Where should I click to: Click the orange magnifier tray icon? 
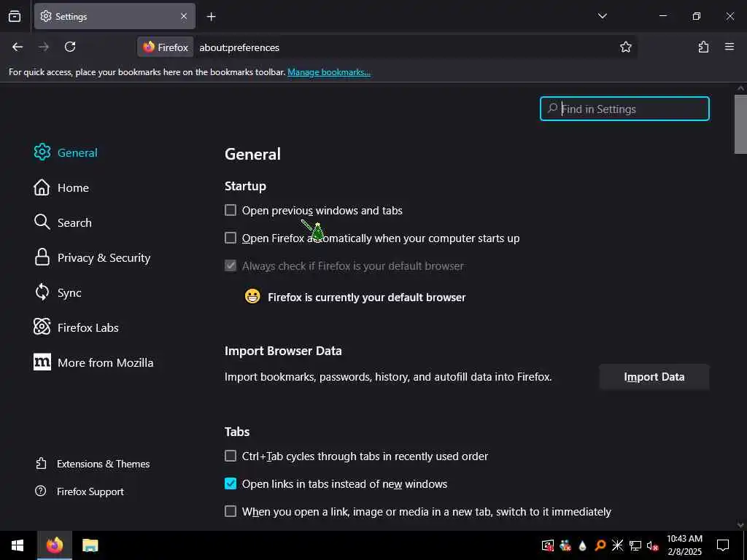[600, 545]
